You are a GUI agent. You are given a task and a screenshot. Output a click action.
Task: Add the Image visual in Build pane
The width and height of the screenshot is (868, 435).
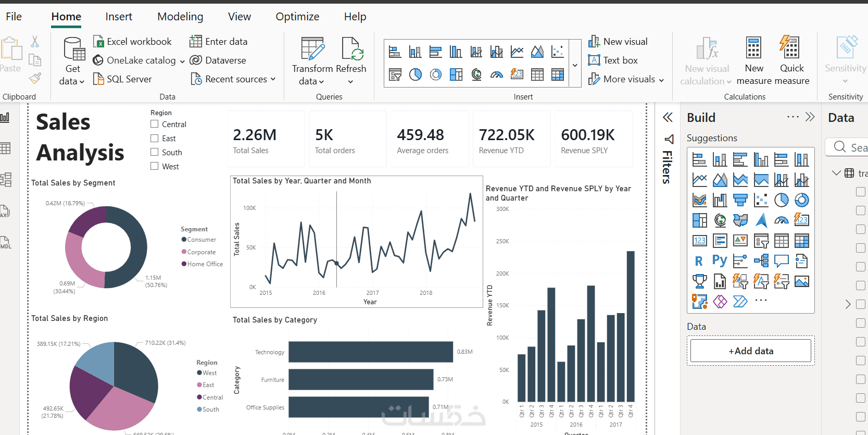click(x=802, y=282)
